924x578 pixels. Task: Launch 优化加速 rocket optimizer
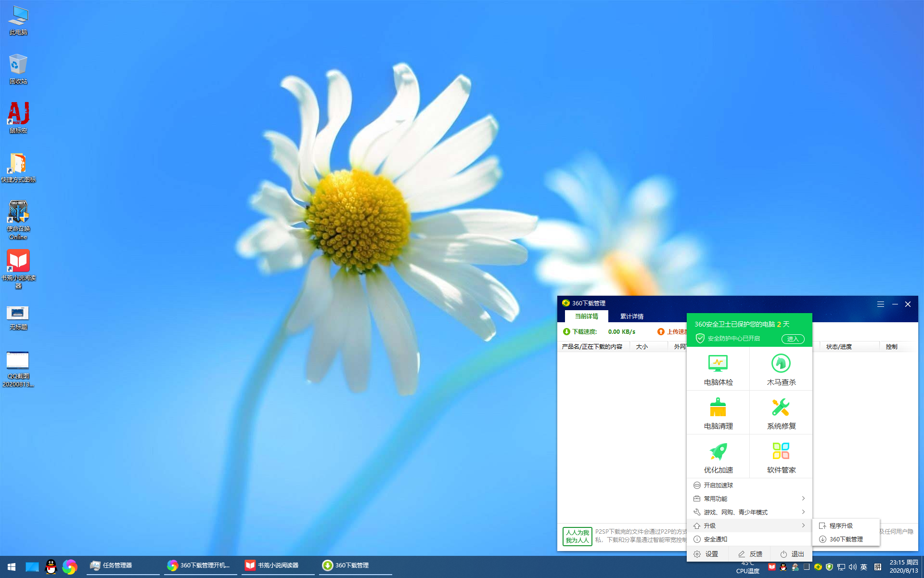click(x=718, y=457)
